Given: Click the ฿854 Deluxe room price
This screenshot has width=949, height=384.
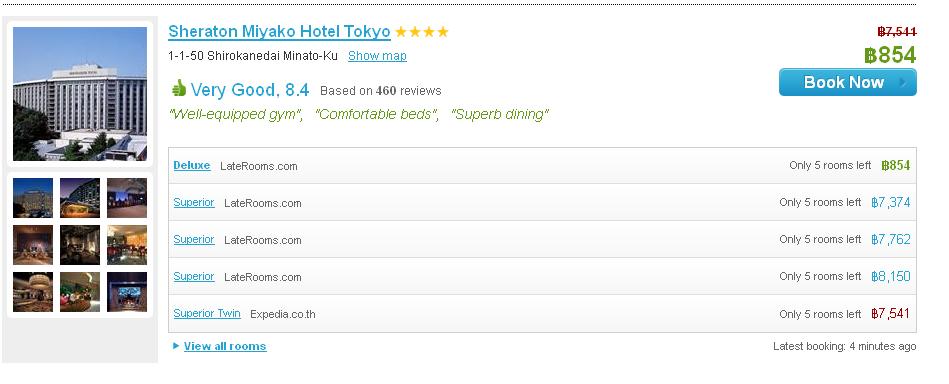Looking at the screenshot, I should (896, 165).
